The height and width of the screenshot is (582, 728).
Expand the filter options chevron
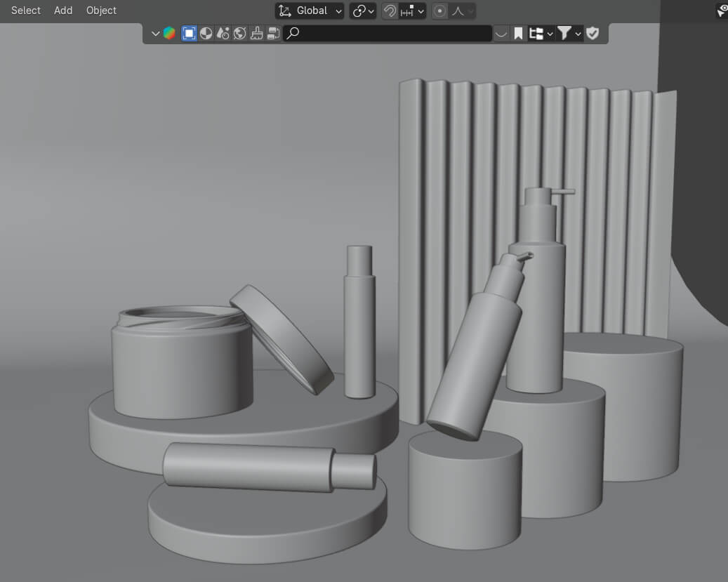(578, 34)
